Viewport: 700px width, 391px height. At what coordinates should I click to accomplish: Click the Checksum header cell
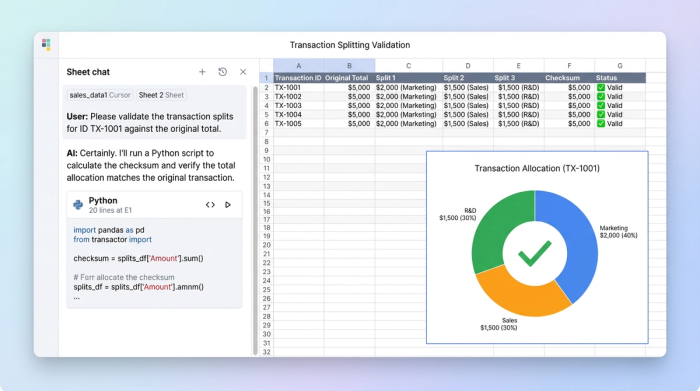[x=569, y=78]
